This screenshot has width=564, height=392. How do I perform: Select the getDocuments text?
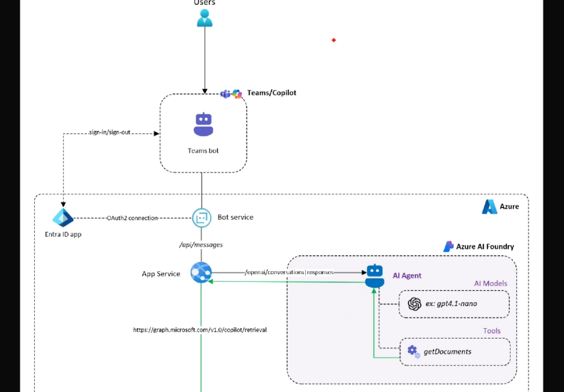click(x=447, y=352)
